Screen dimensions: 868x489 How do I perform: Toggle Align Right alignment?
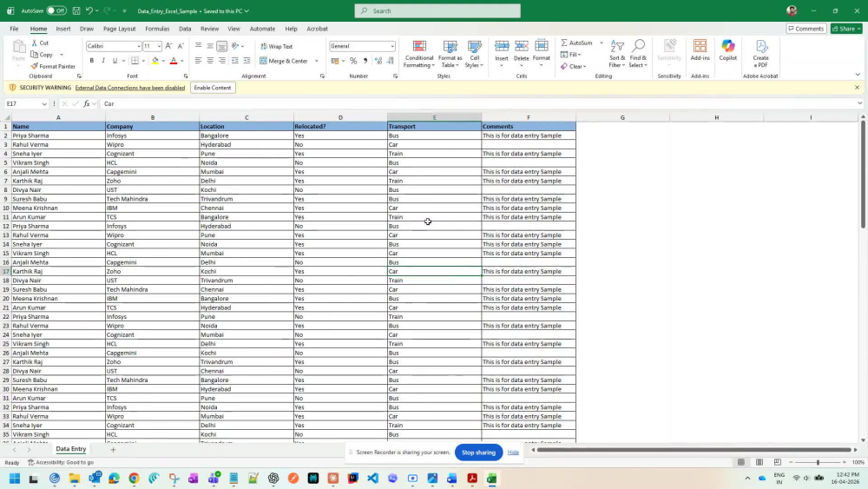tap(222, 61)
